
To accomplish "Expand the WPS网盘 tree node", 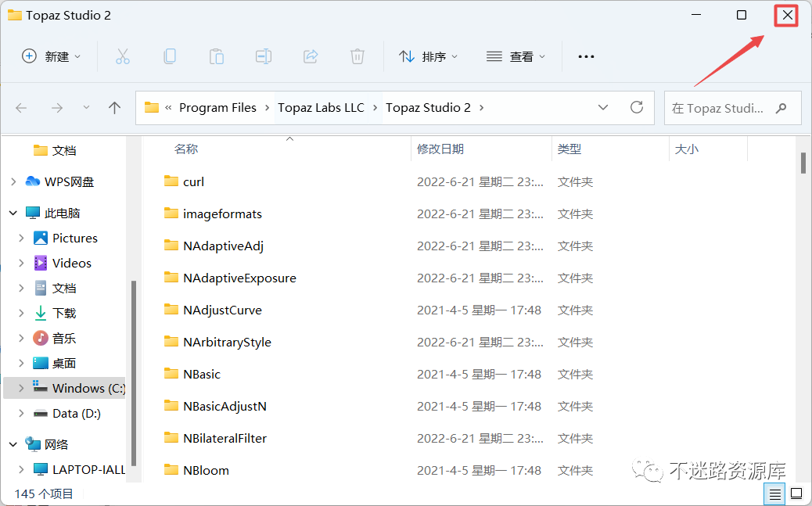I will coord(13,181).
